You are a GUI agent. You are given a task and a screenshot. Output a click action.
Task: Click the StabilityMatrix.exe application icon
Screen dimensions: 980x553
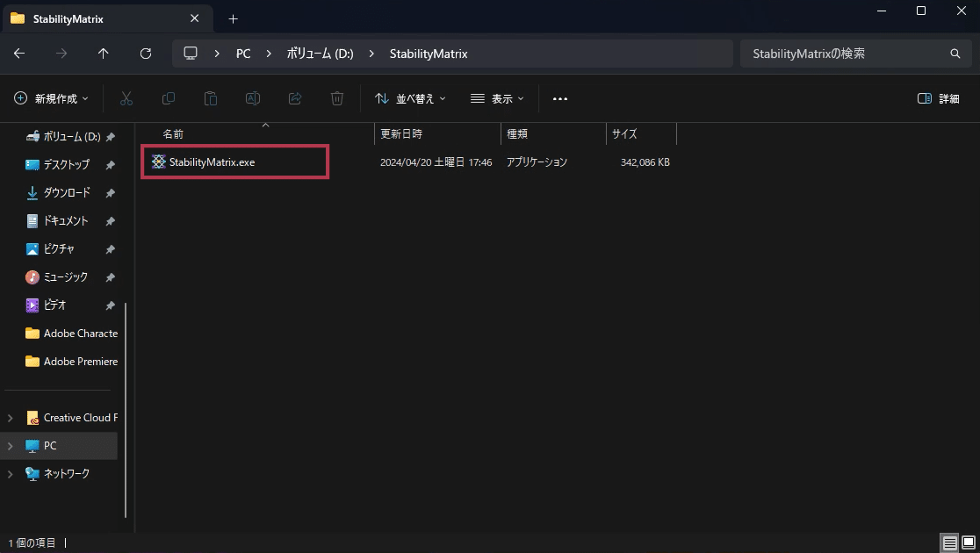[x=159, y=162]
